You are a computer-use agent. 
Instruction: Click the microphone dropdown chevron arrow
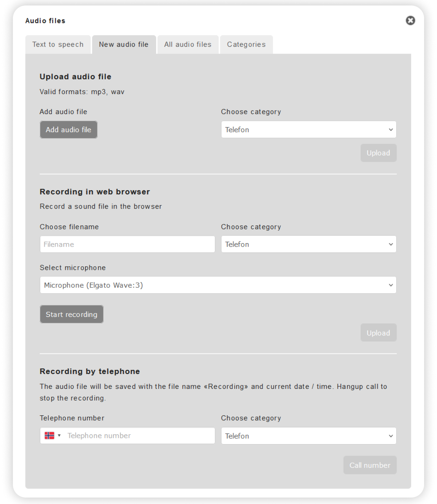pos(391,285)
